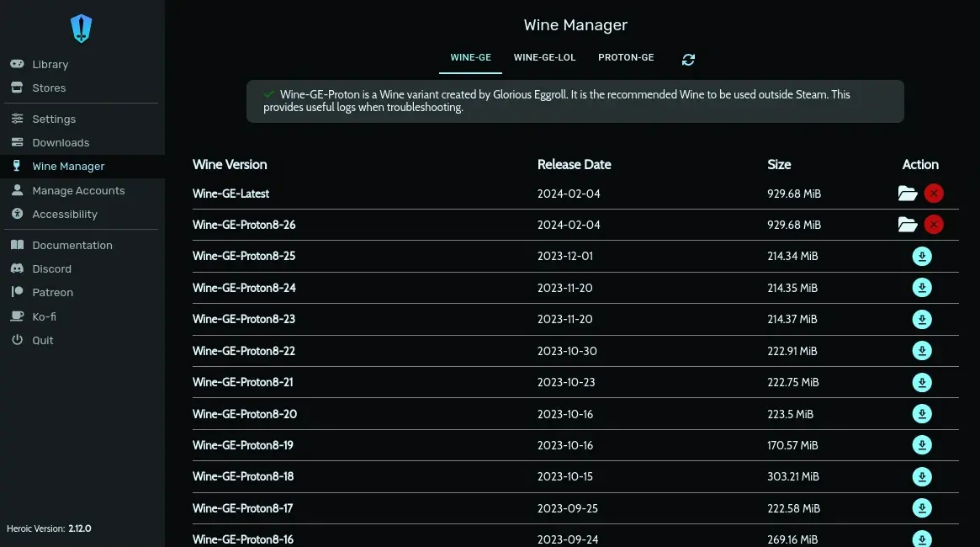Select the Wine Manager sidebar entry
Screen dimensions: 980x547
(69, 166)
